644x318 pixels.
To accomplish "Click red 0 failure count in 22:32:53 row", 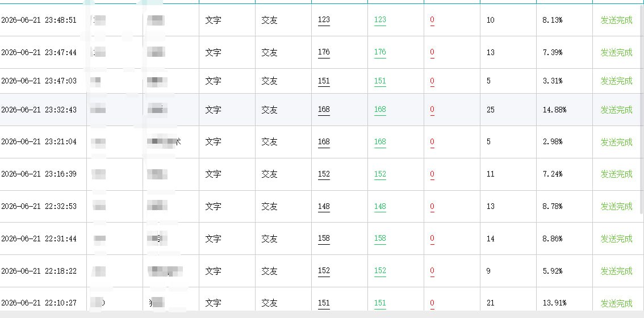I will tap(432, 206).
